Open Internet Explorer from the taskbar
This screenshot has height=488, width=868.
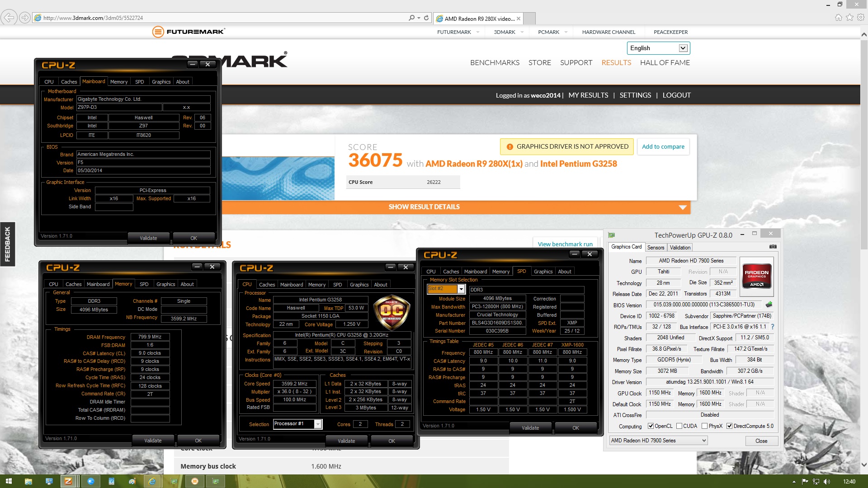[x=152, y=481]
